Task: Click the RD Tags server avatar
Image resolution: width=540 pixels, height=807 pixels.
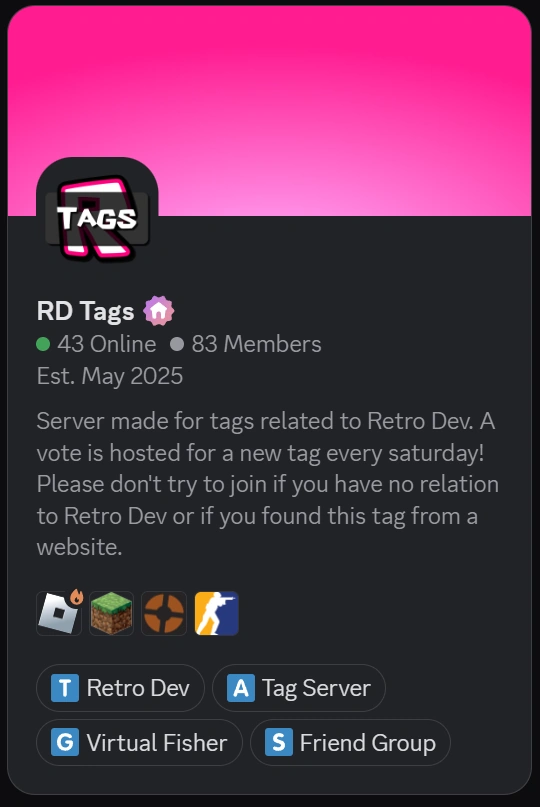Action: pos(97,218)
